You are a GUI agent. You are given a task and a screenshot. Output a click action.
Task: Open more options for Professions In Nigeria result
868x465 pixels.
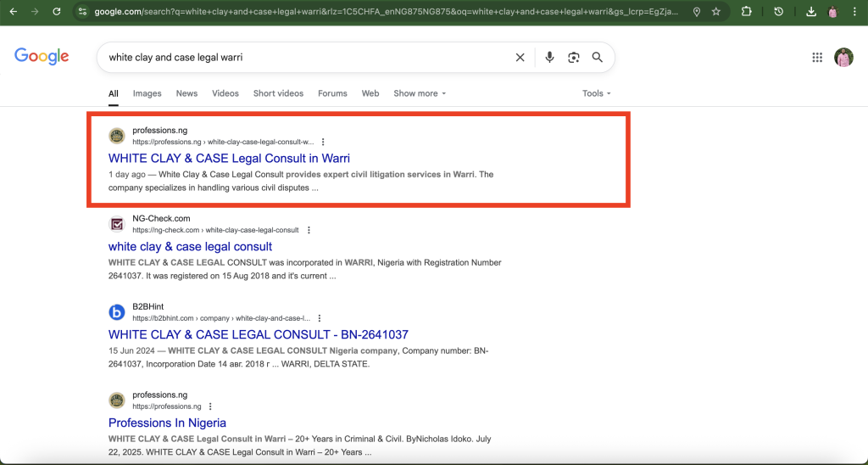210,406
